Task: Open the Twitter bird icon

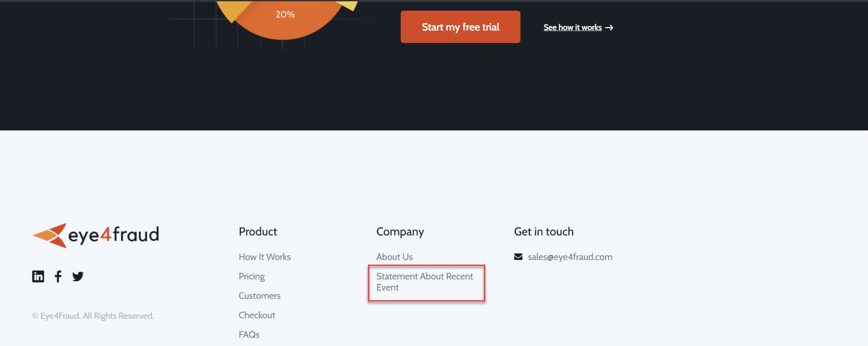Action: coord(78,277)
